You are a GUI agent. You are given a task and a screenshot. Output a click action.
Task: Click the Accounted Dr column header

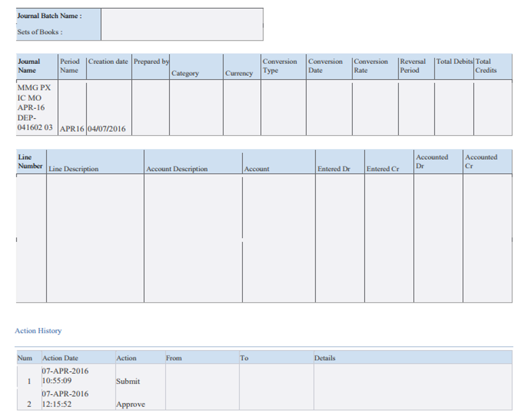(431, 162)
